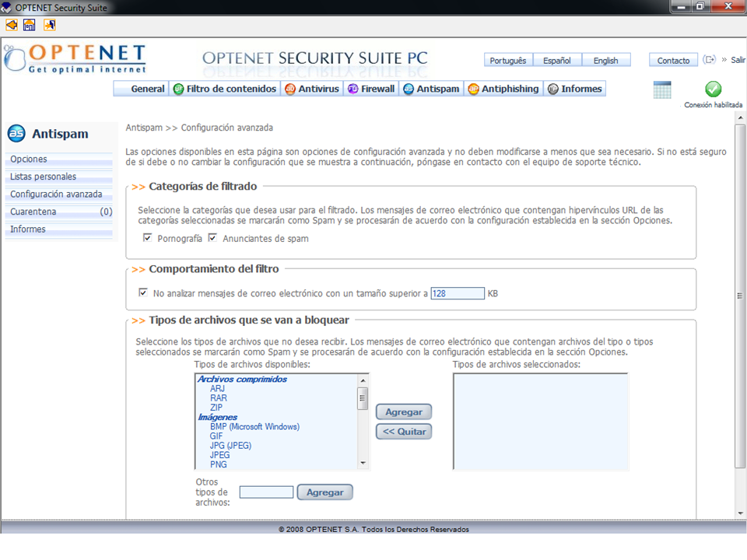Open the calendar grid icon

click(x=662, y=89)
